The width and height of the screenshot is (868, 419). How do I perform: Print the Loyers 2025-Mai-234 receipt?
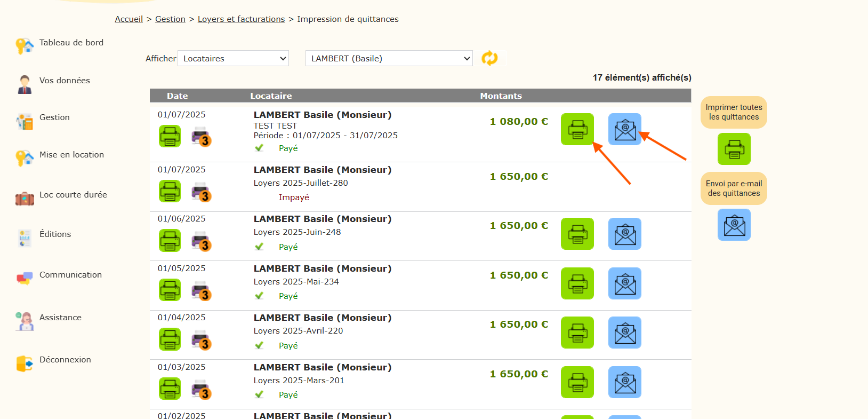pos(577,283)
